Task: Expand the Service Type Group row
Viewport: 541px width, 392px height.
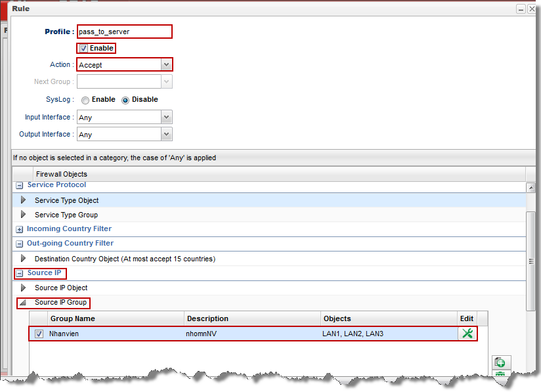Action: pyautogui.click(x=24, y=215)
